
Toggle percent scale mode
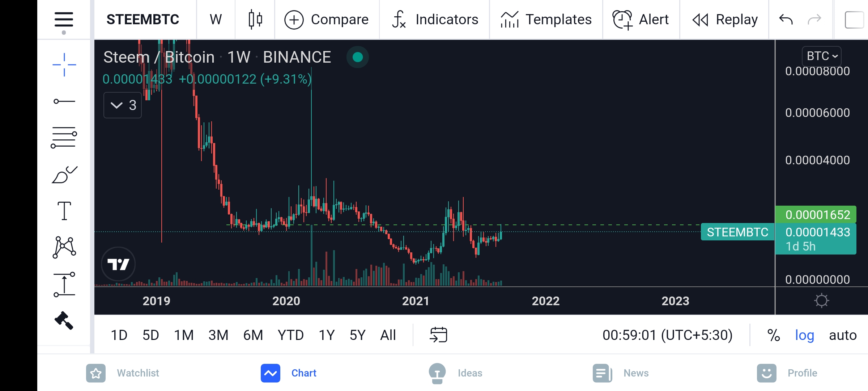point(773,335)
